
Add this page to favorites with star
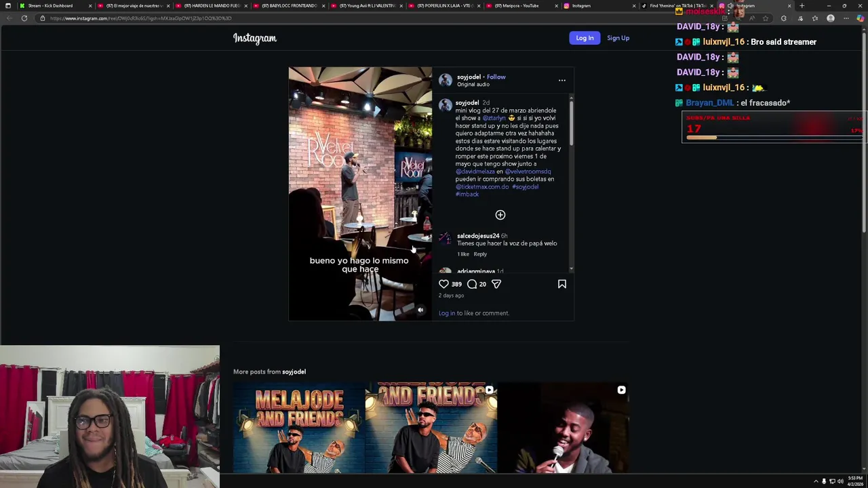point(766,18)
